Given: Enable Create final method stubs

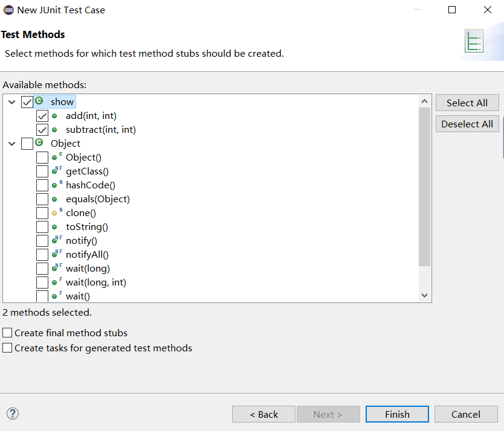Looking at the screenshot, I should [x=7, y=333].
